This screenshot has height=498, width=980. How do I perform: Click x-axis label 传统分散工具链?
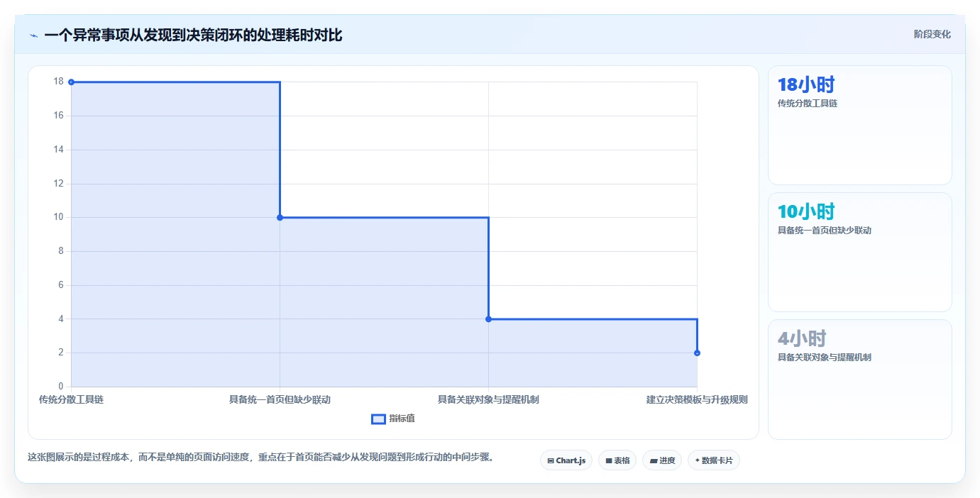[71, 399]
